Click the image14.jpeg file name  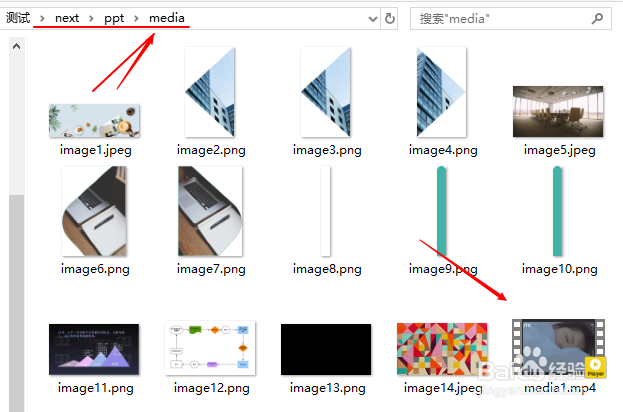(x=443, y=388)
